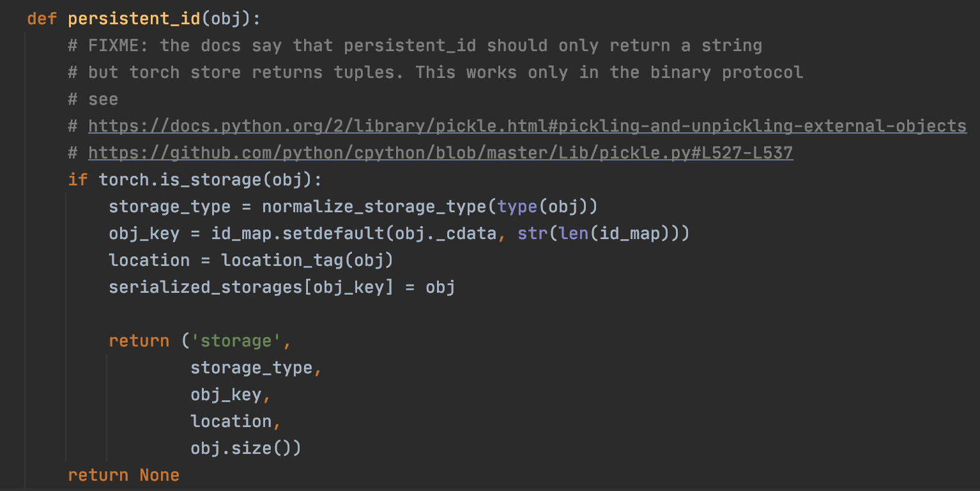Open the github.com cpython pickle.py link
980x491 pixels.
coord(440,153)
